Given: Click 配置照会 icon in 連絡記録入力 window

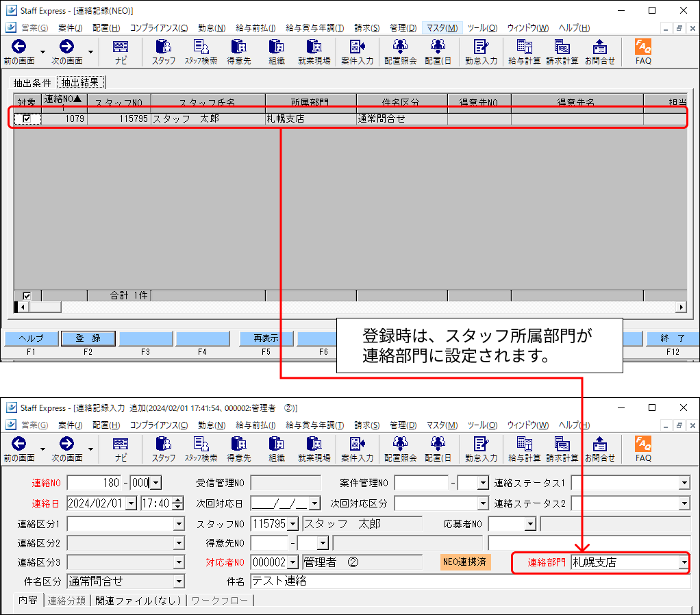Looking at the screenshot, I should pyautogui.click(x=401, y=449).
